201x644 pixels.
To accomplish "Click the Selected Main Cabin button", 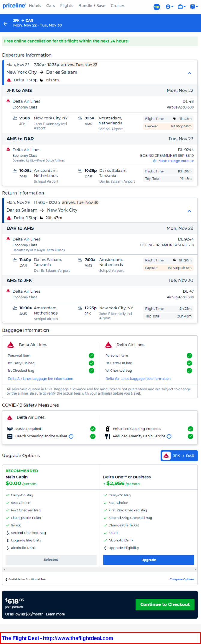I will [51, 560].
